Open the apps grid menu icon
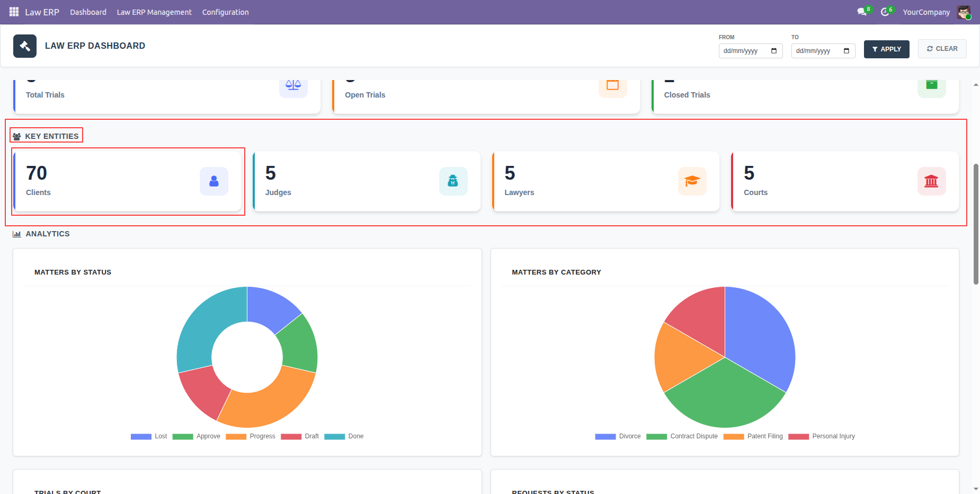 coord(14,12)
